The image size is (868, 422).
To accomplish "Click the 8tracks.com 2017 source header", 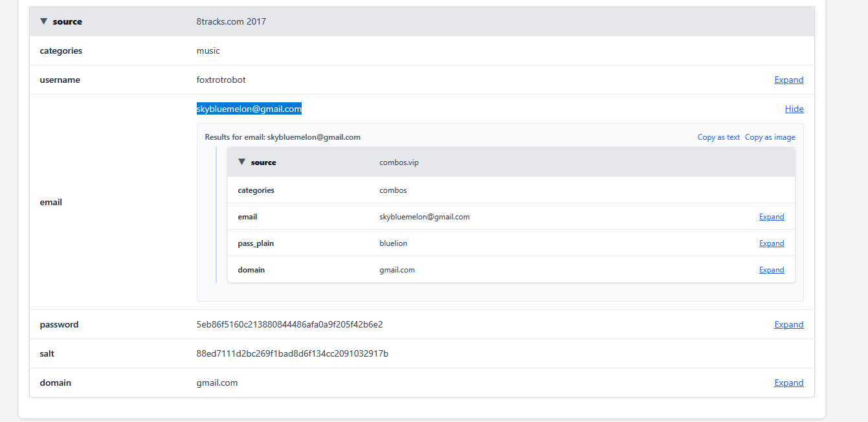I will tap(231, 22).
